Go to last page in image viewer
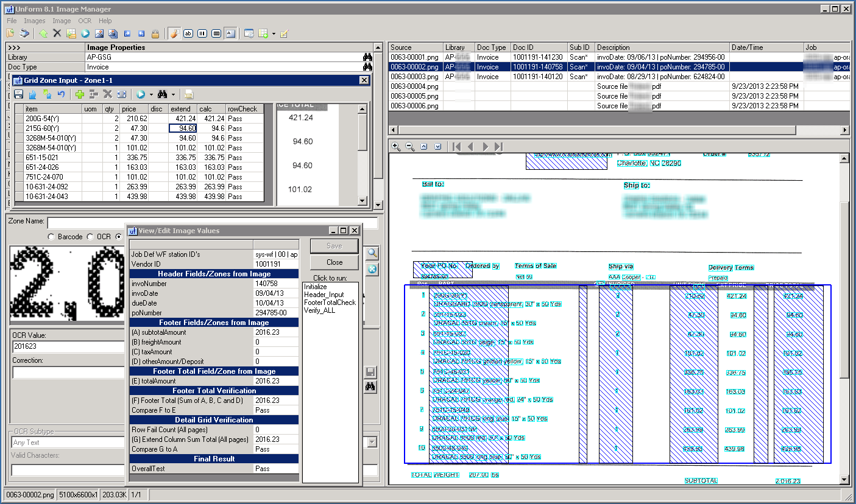 [499, 147]
